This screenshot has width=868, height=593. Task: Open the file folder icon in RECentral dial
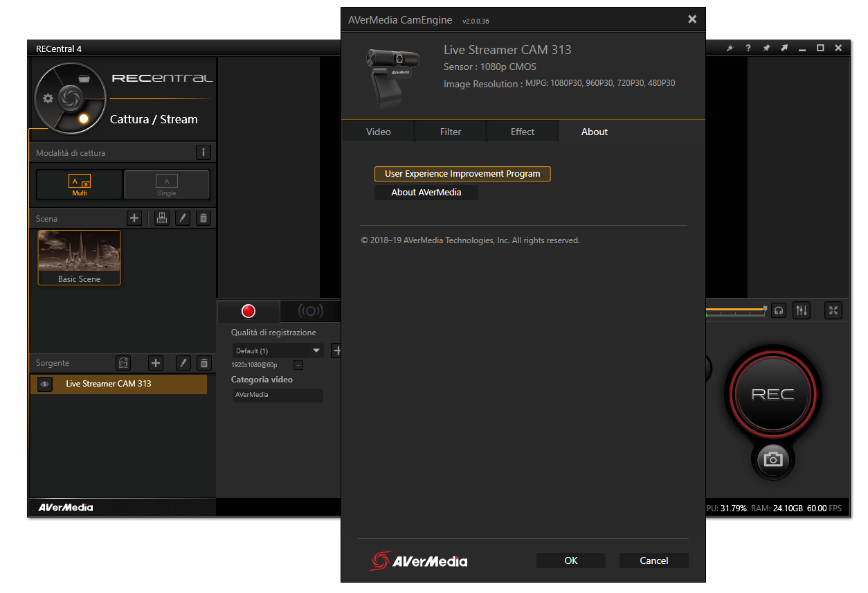pyautogui.click(x=84, y=78)
